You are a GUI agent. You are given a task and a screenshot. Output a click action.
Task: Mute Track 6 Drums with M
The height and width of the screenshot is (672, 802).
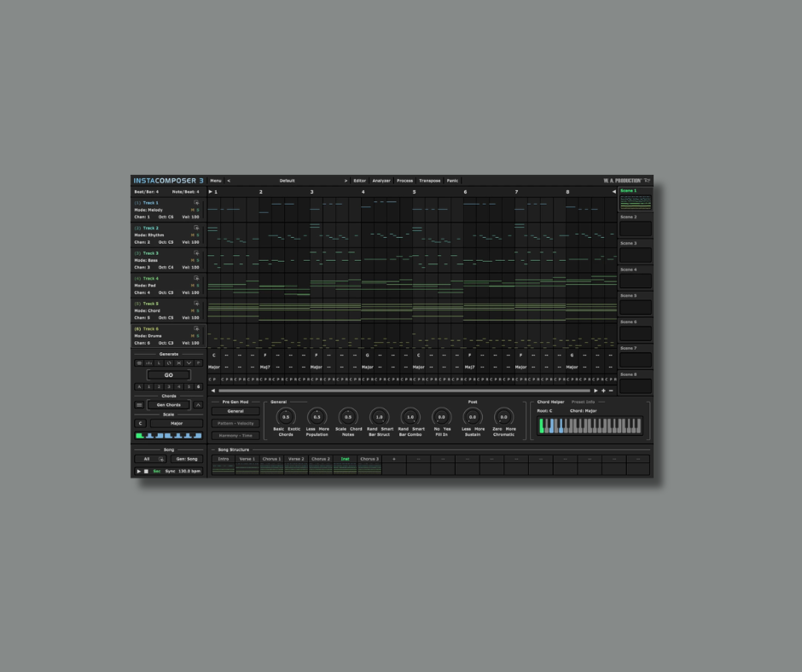point(193,336)
